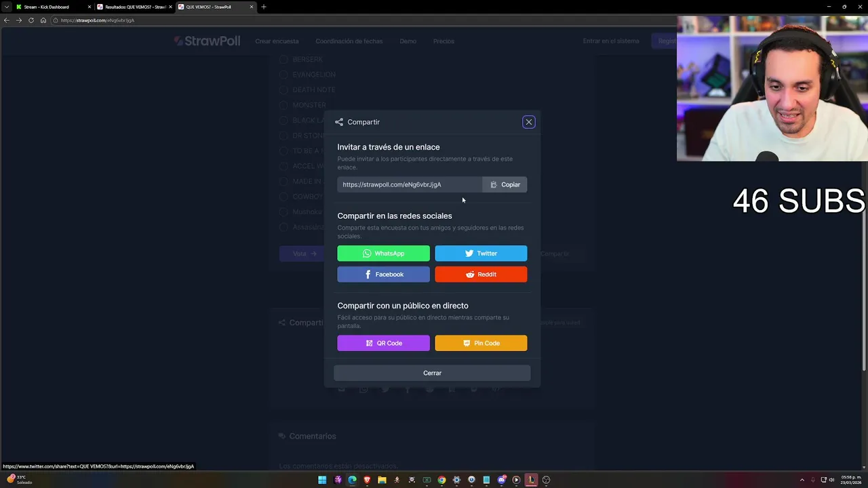Open the Demo navigation item
868x488 pixels.
point(408,41)
